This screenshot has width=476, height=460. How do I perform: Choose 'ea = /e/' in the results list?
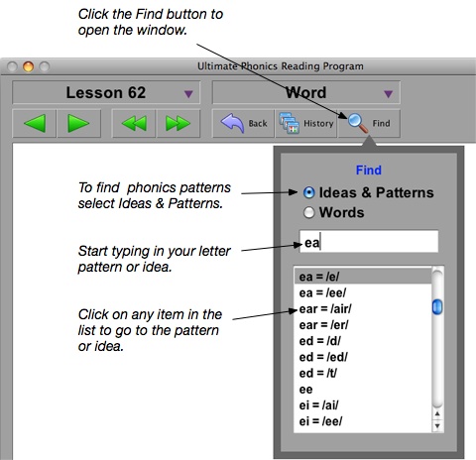(x=363, y=277)
